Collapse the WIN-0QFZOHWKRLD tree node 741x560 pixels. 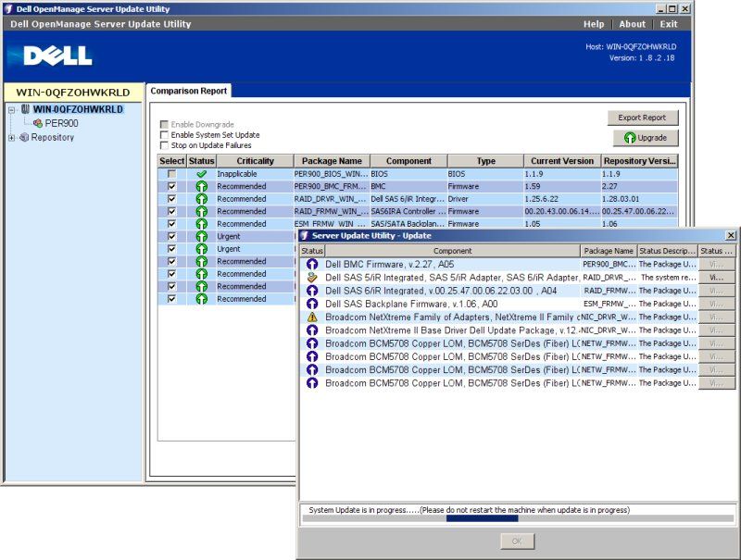12,110
